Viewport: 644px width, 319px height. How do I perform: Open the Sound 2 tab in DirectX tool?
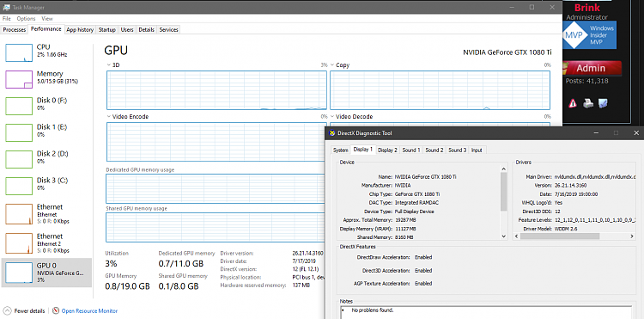(434, 150)
